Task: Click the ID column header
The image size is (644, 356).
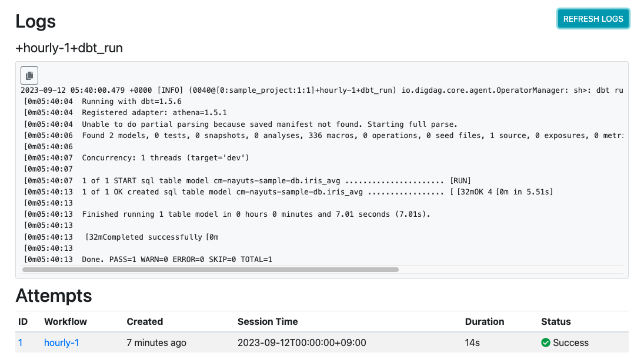Action: point(23,321)
